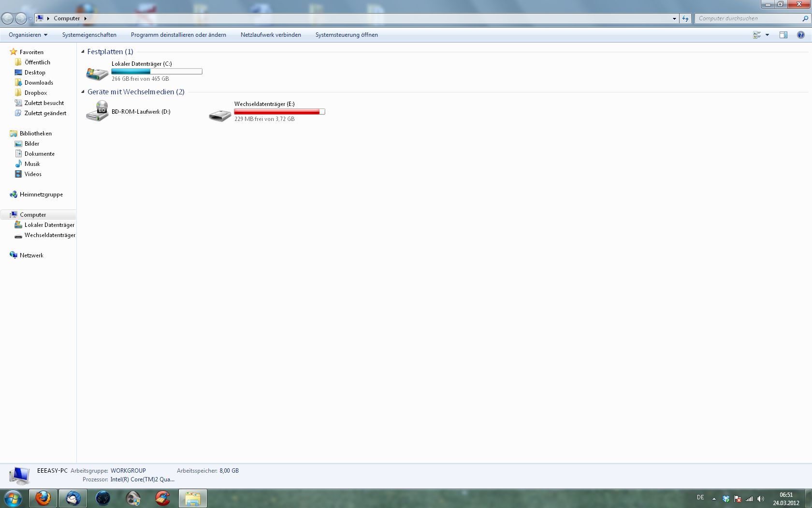The image size is (812, 508).
Task: Open the Organisieren dropdown menu
Action: (x=28, y=35)
